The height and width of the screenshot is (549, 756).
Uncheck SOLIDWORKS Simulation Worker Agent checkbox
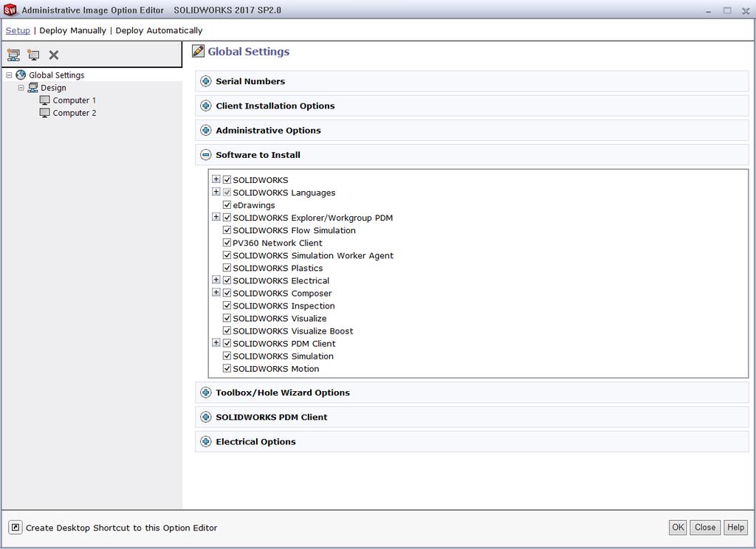tap(227, 255)
